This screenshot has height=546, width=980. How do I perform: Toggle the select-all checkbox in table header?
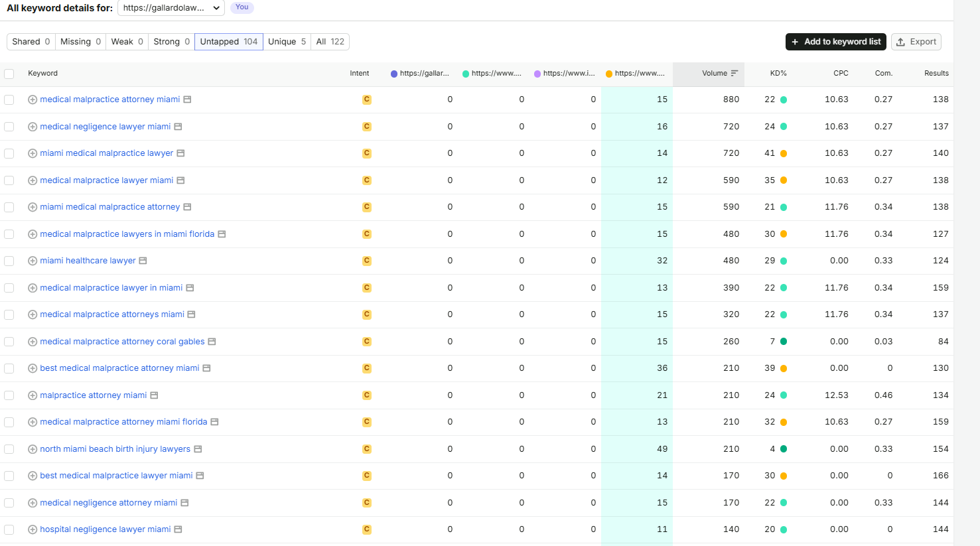(x=9, y=74)
